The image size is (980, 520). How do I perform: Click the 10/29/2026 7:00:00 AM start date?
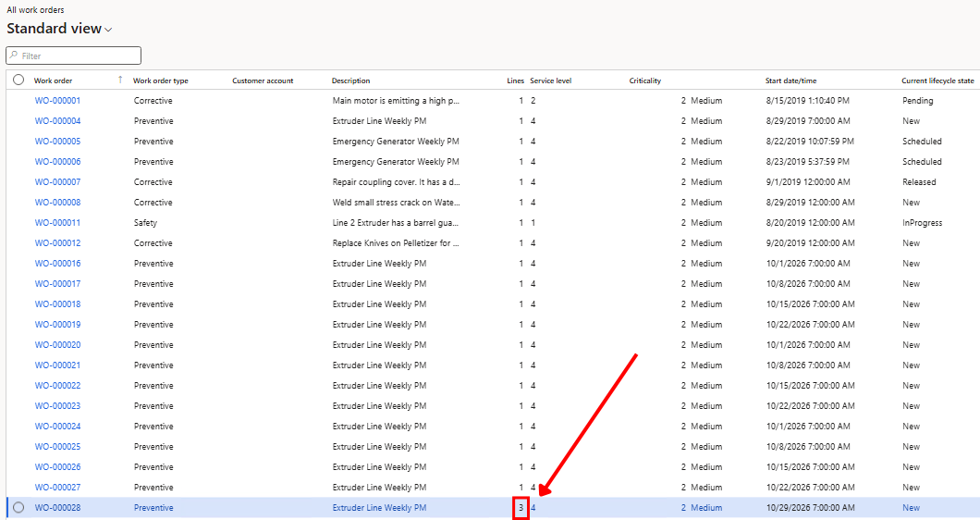click(811, 507)
